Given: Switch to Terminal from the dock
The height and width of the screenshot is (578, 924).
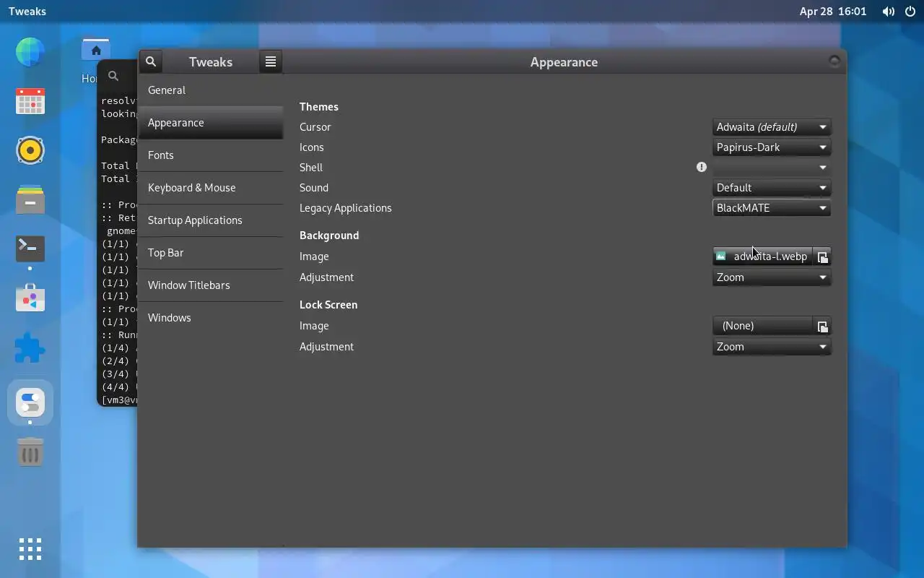Looking at the screenshot, I should (x=30, y=249).
